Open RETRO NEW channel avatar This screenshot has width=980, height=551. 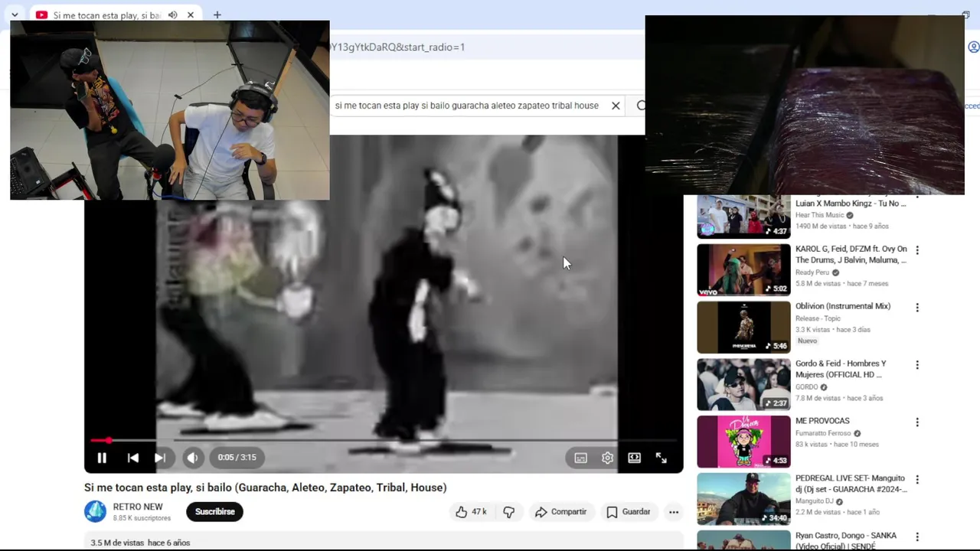(95, 511)
